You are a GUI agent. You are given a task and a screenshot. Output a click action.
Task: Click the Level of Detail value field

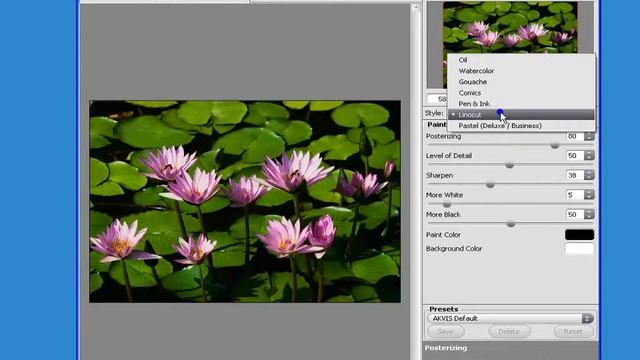[575, 156]
